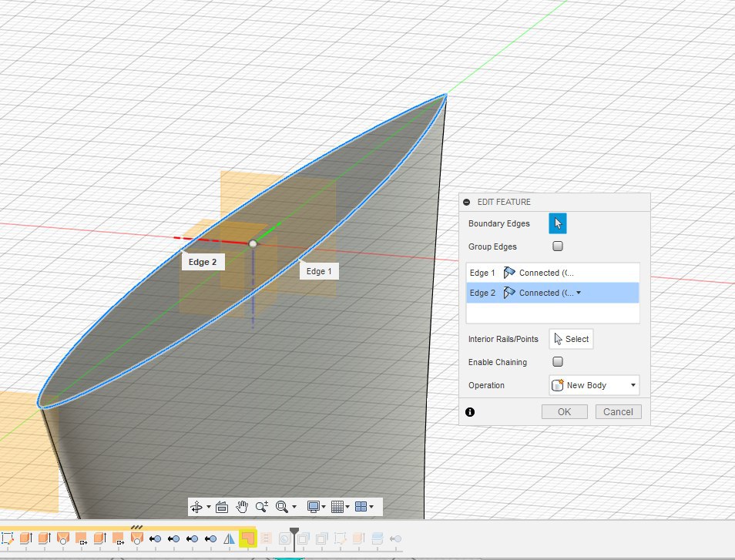Click the origin point in the viewport

point(253,243)
